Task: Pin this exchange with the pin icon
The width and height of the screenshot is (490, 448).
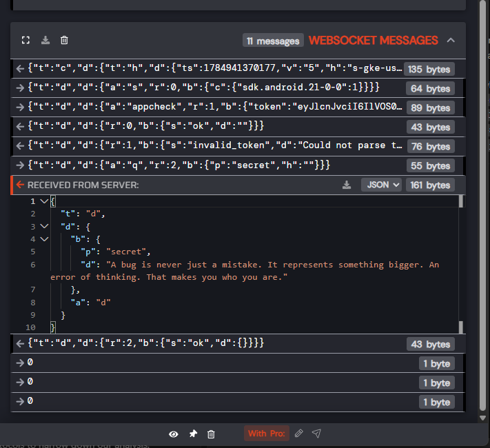Action: 193,434
